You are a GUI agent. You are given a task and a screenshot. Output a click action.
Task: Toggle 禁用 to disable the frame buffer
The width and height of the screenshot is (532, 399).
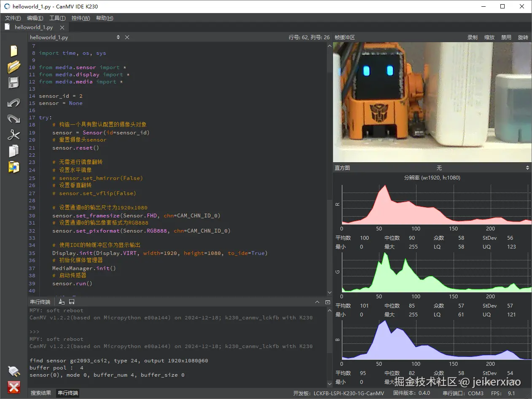[x=506, y=37]
